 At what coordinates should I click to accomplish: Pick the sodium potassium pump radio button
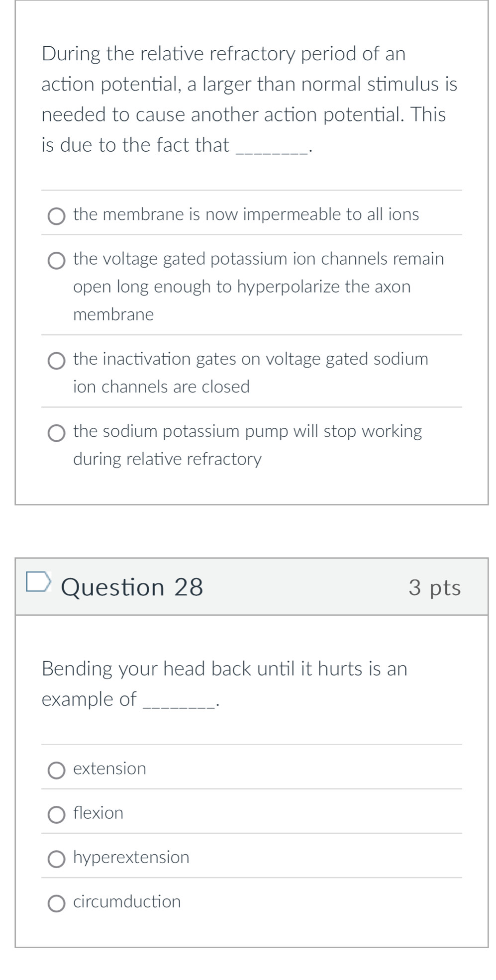[x=57, y=433]
